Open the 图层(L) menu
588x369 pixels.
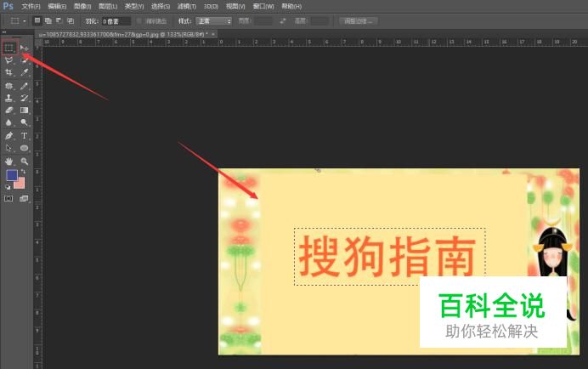(x=108, y=7)
